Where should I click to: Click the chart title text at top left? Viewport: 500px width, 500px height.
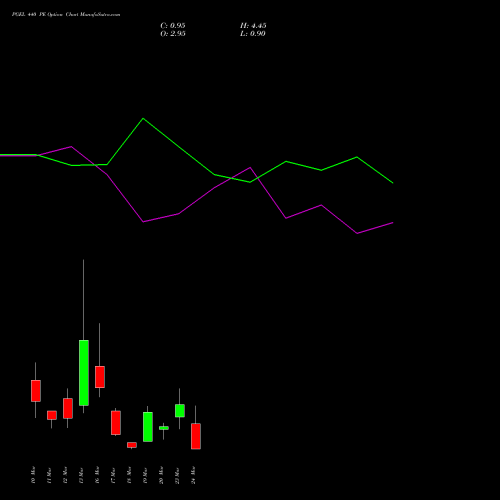tap(66, 15)
